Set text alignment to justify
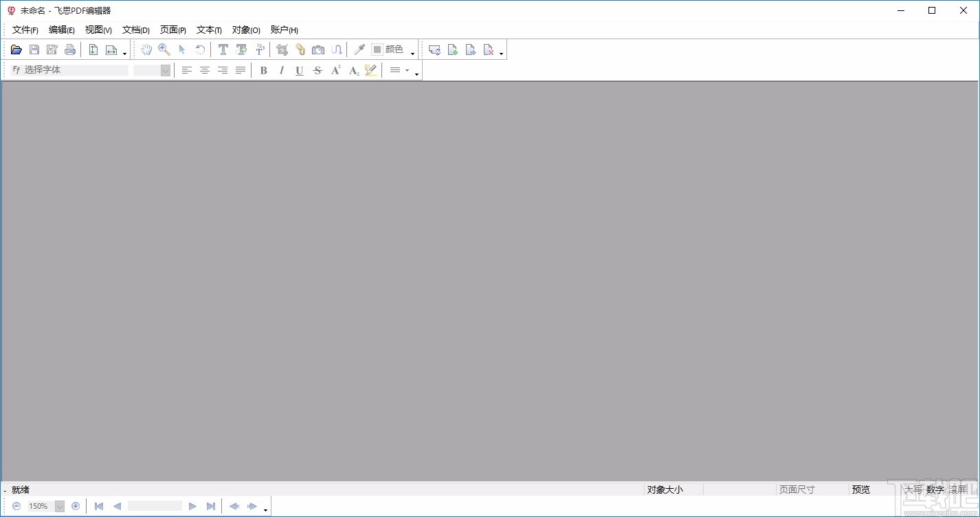This screenshot has width=980, height=517. (x=240, y=70)
